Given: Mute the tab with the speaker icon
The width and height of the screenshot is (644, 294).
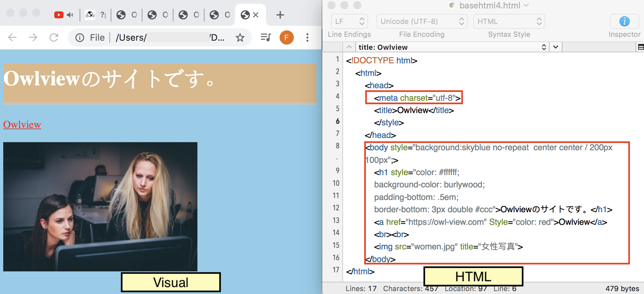Looking at the screenshot, I should 71,15.
